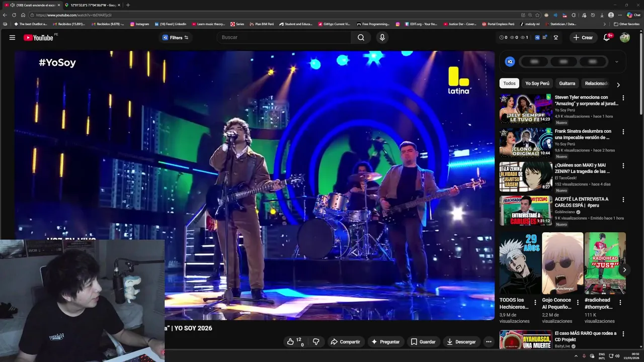Open options menu for Carlos Espá video

tap(623, 200)
